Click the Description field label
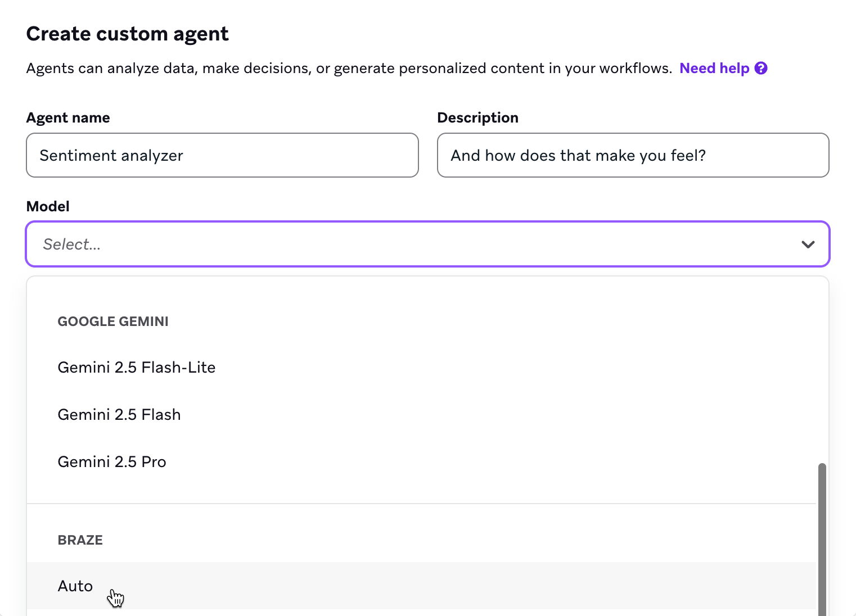 (x=477, y=118)
